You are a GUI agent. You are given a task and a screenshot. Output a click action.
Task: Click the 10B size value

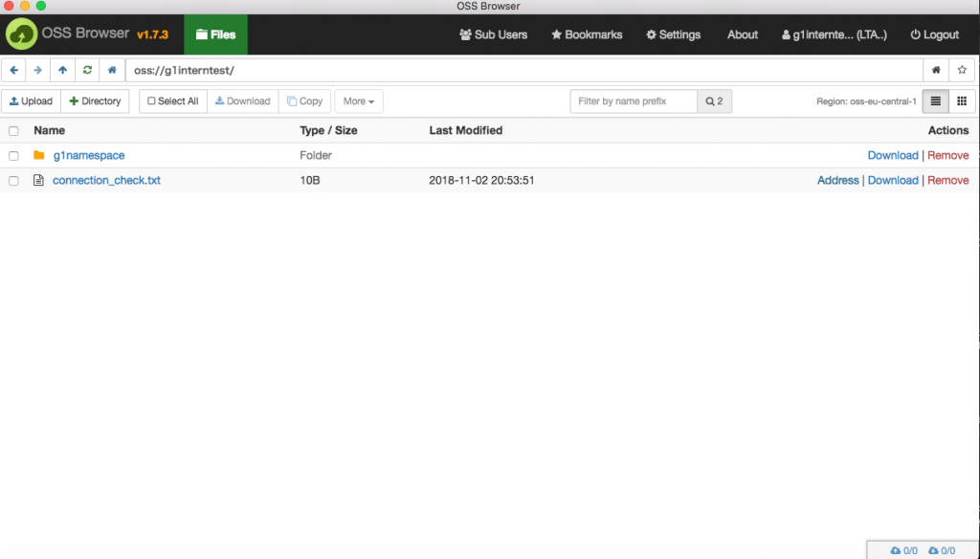[x=310, y=180]
